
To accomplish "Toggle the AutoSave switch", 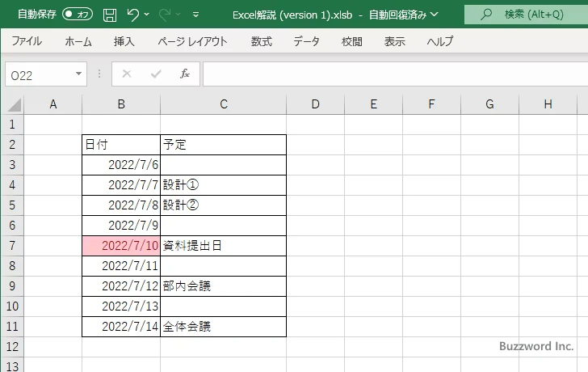I will pos(78,15).
